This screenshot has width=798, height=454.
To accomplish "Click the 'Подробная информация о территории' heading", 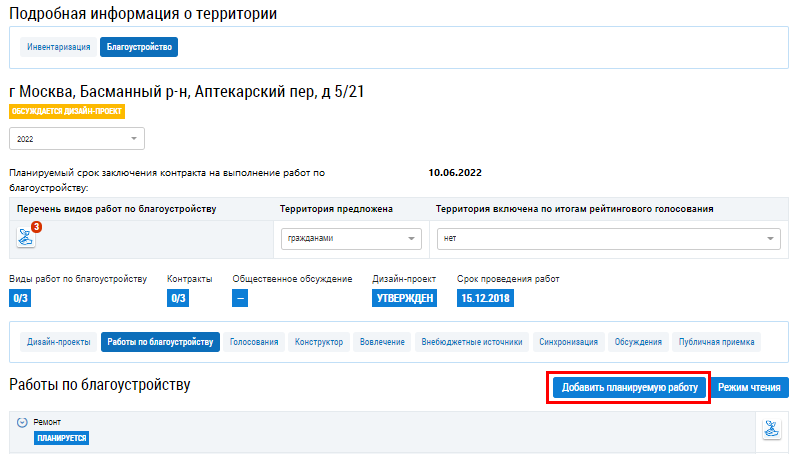I will click(x=143, y=13).
